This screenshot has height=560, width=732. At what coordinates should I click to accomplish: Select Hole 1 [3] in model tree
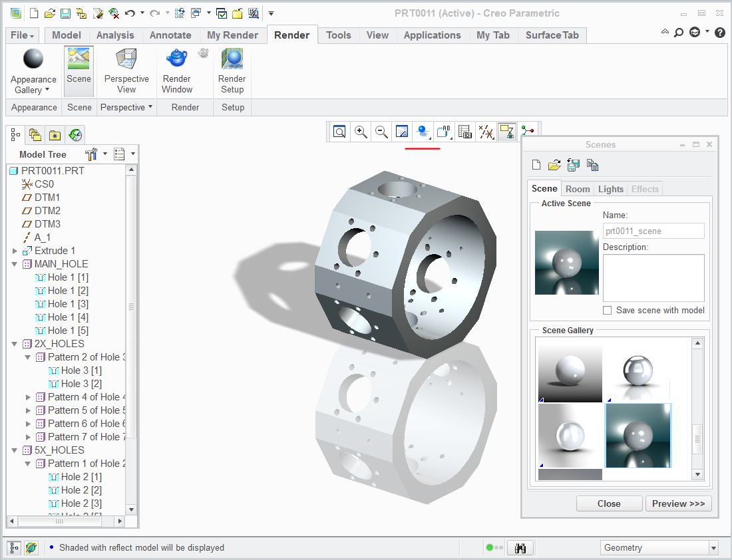[68, 304]
